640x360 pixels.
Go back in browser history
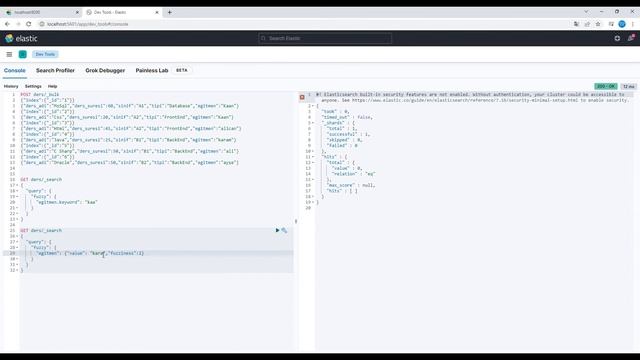(x=7, y=24)
